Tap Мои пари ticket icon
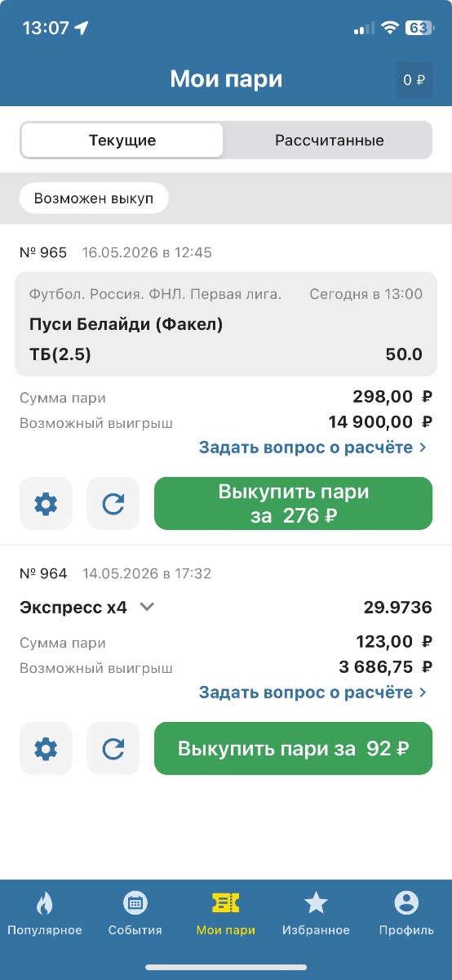 click(x=226, y=902)
